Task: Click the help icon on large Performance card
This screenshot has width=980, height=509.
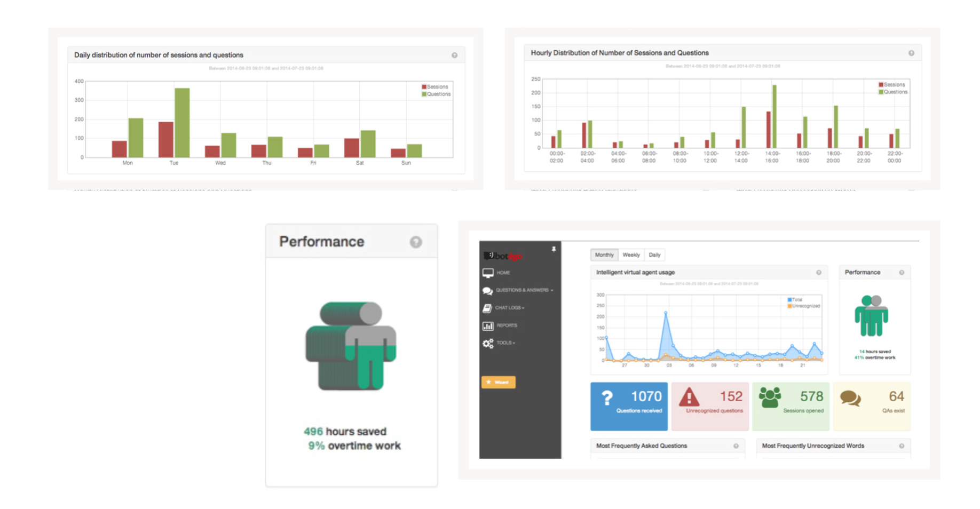Action: [416, 242]
